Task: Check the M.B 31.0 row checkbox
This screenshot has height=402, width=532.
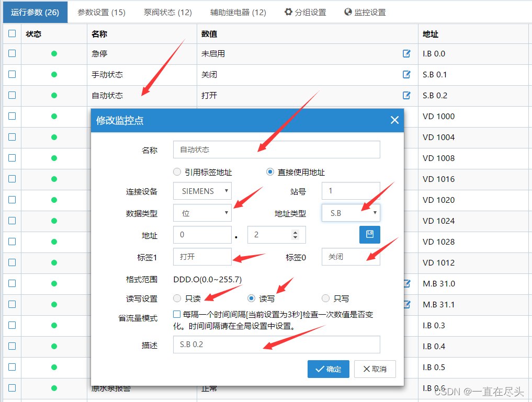Action: click(x=12, y=283)
